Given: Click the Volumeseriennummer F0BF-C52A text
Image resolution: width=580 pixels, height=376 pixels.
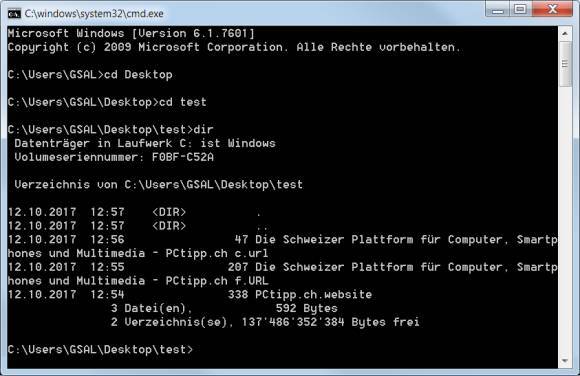Looking at the screenshot, I should pos(114,157).
